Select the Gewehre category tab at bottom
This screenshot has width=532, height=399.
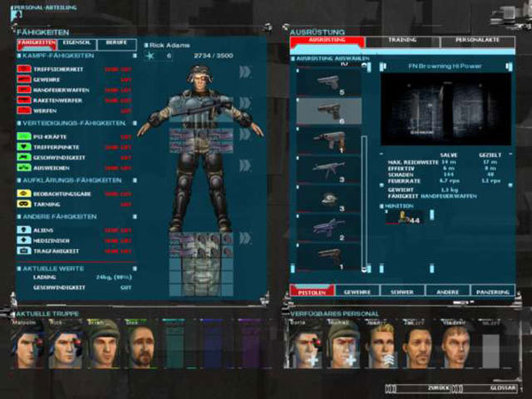(357, 292)
